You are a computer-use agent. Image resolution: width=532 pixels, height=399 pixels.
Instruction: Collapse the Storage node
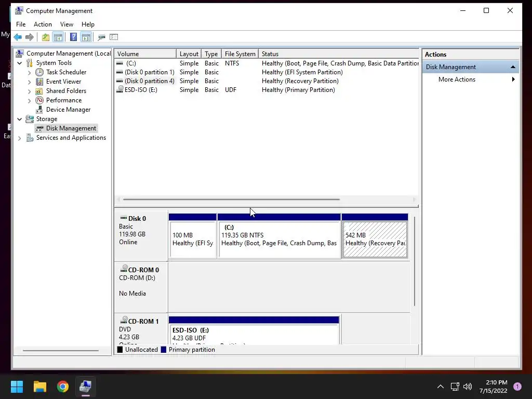20,119
